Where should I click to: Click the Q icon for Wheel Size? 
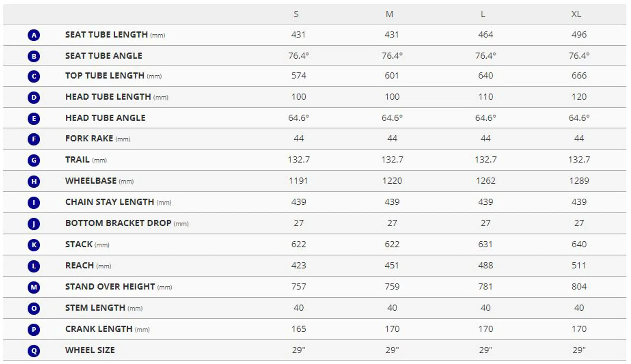[34, 351]
